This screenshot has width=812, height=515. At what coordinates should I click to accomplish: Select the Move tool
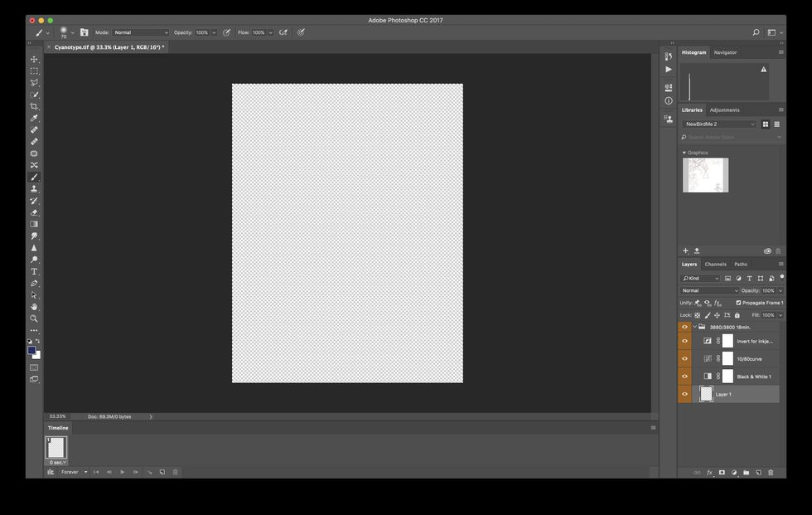35,58
